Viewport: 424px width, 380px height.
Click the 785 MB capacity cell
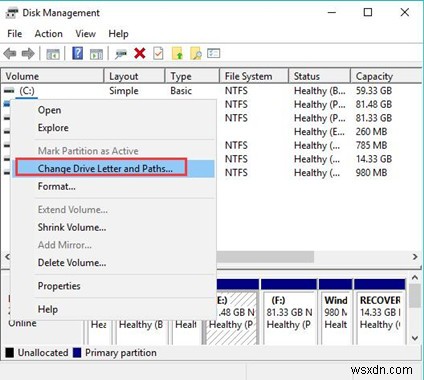click(x=371, y=145)
